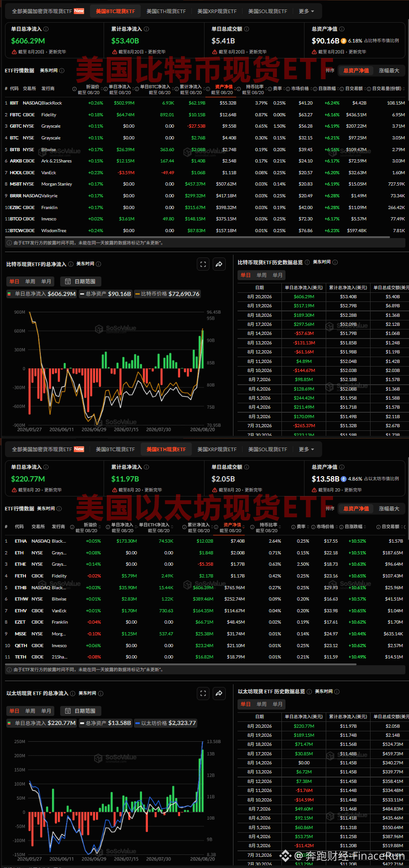409x868 pixels.
Task: Open 日期范围 date picker on Bitcoin chart
Action: click(x=81, y=281)
